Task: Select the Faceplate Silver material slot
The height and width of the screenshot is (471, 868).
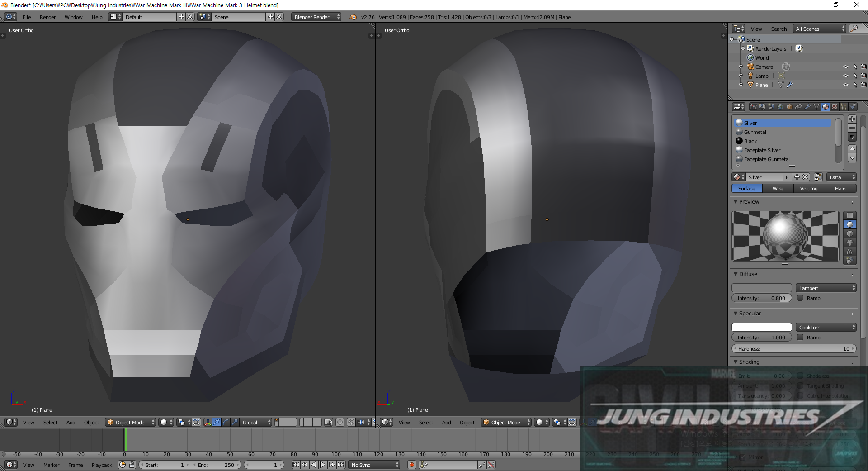Action: click(783, 150)
